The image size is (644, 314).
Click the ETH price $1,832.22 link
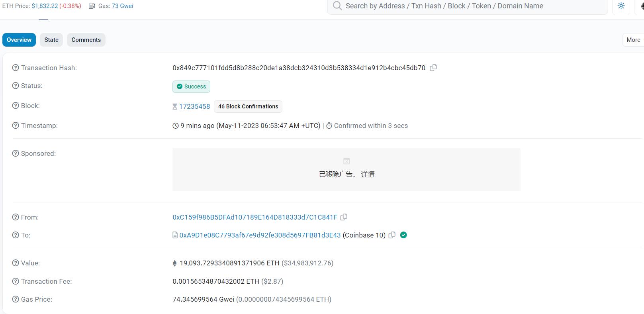pos(45,6)
